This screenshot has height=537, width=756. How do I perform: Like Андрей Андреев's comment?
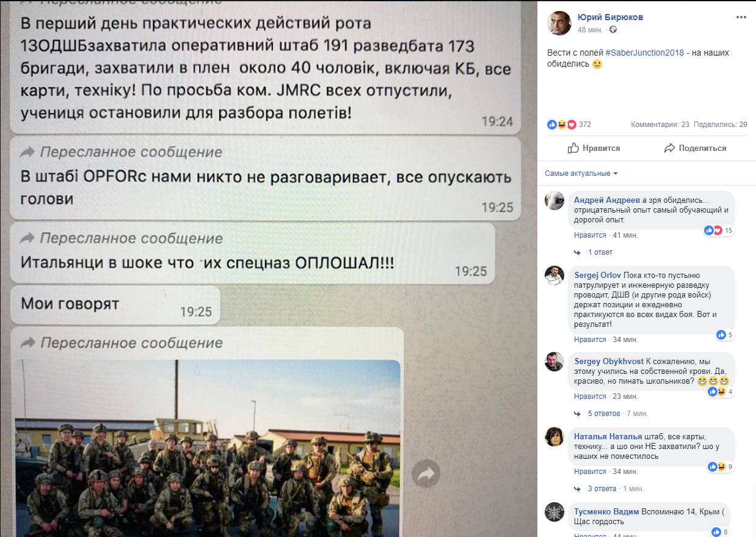pyautogui.click(x=590, y=235)
